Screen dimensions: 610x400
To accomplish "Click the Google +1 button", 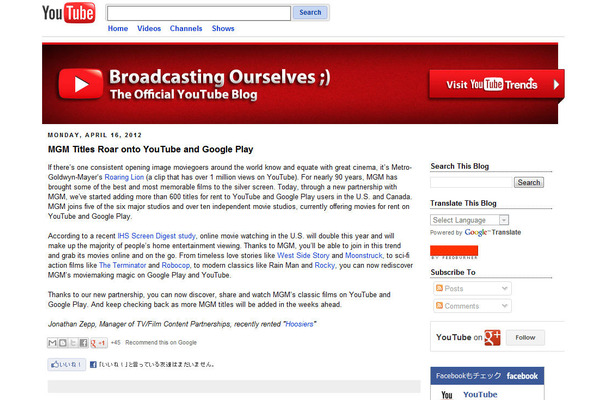I will pyautogui.click(x=98, y=343).
